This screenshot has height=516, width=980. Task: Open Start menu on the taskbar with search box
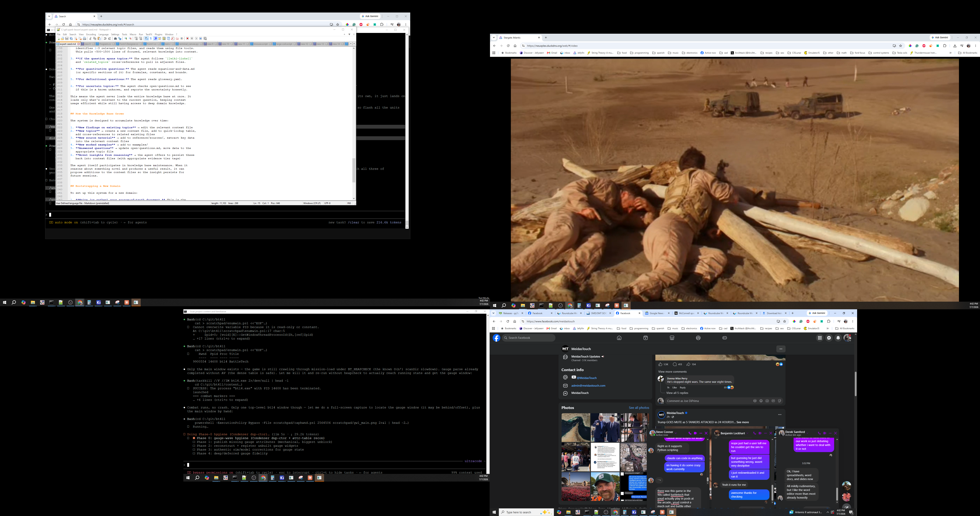pos(494,512)
